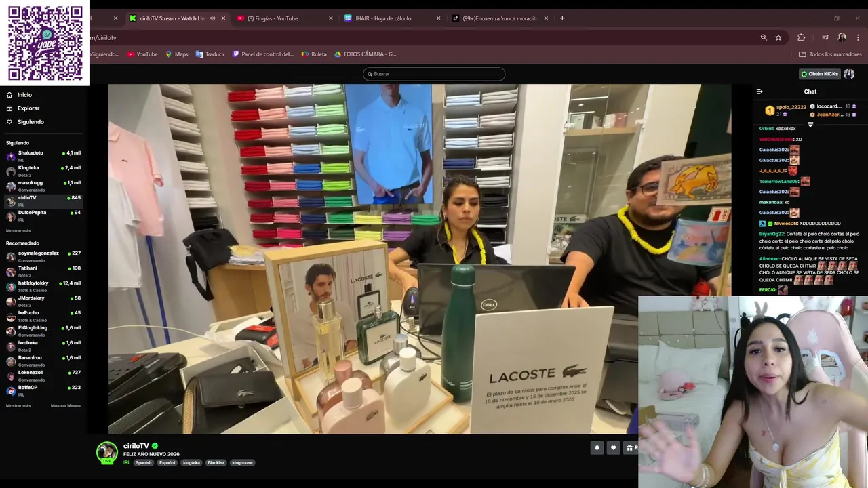Open the Todos los marcadores folder

(x=830, y=54)
